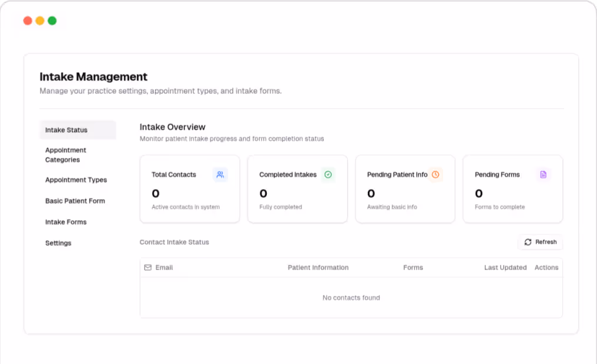597x364 pixels.
Task: Open the Settings section in the sidebar
Action: click(58, 243)
